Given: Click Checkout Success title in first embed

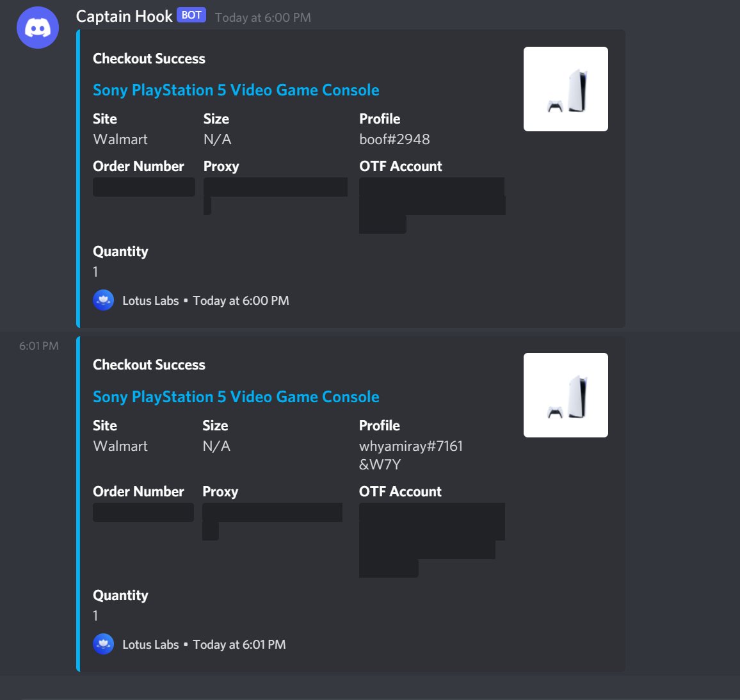Looking at the screenshot, I should 149,58.
